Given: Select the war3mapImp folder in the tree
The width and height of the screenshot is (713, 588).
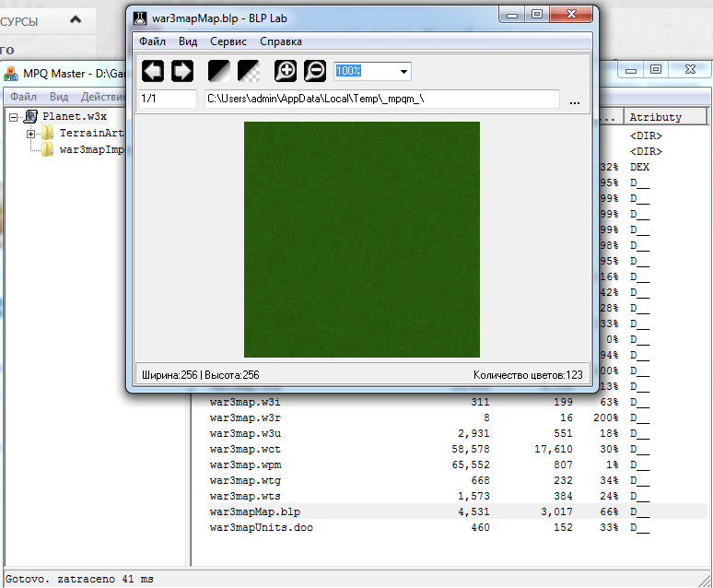Looking at the screenshot, I should click(91, 149).
